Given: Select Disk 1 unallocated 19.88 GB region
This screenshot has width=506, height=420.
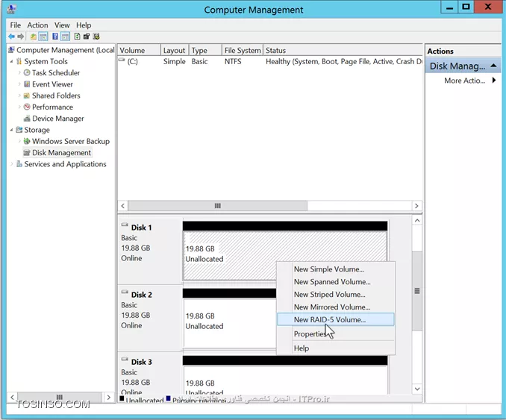Looking at the screenshot, I should tap(285, 256).
